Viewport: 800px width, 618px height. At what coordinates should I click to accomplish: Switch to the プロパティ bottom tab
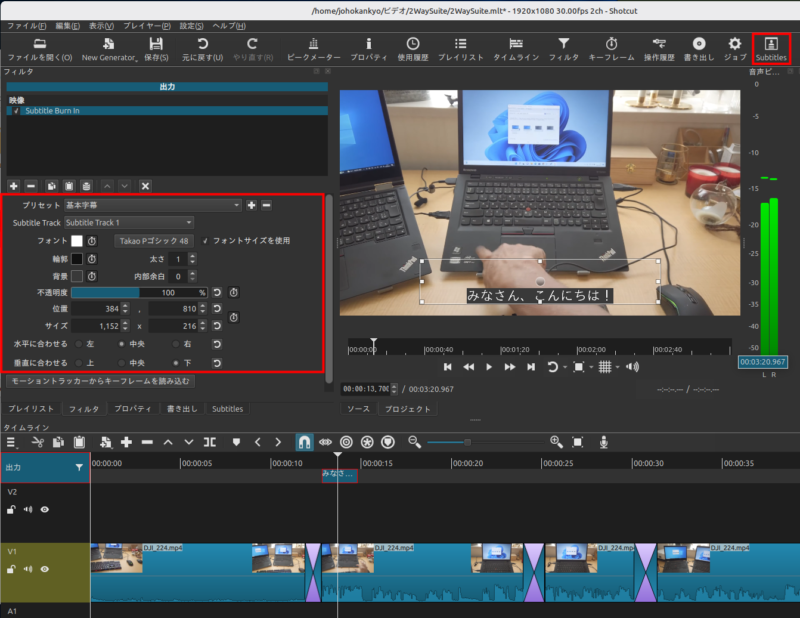[x=132, y=409]
